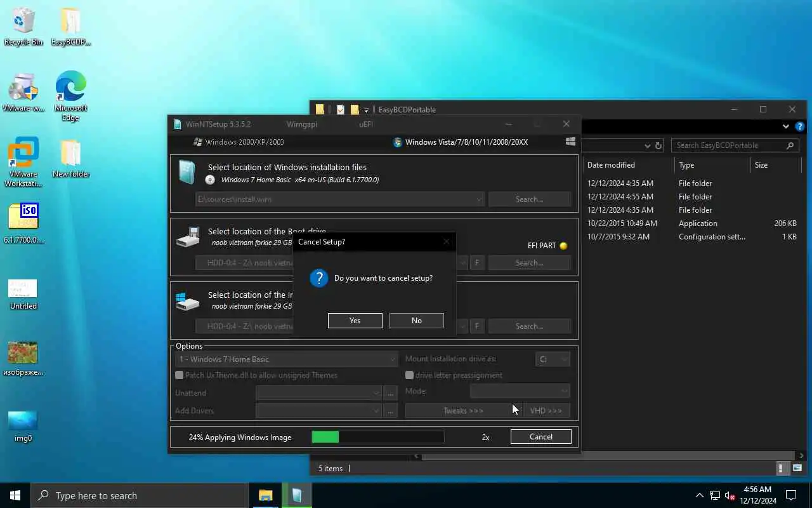Viewport: 812px width, 508px height.
Task: Open Explorer quick access toolbar dropdown
Action: click(x=366, y=110)
